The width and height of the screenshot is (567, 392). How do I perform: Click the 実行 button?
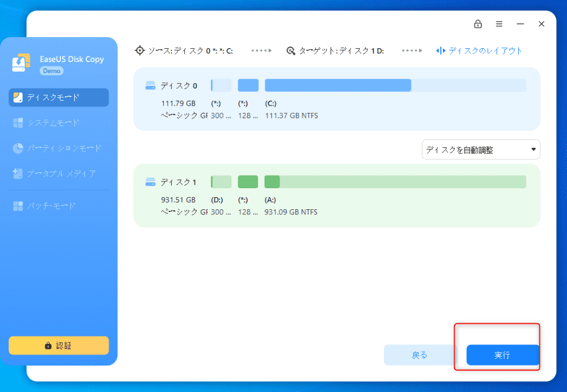click(x=502, y=355)
